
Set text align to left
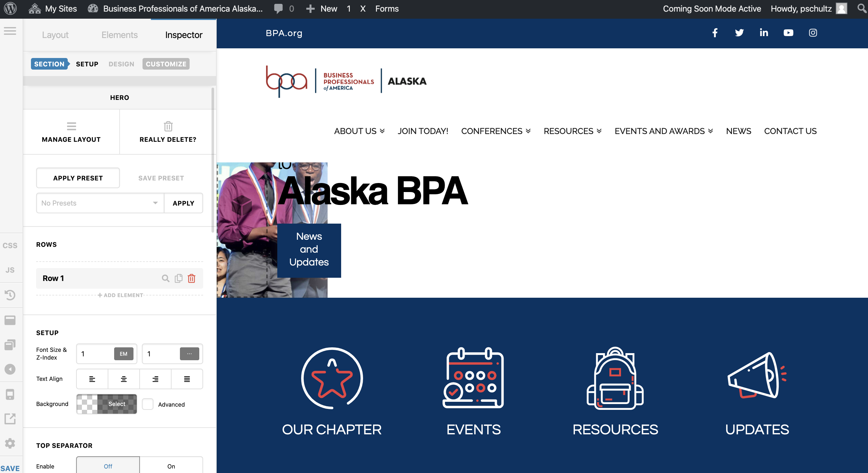(92, 379)
